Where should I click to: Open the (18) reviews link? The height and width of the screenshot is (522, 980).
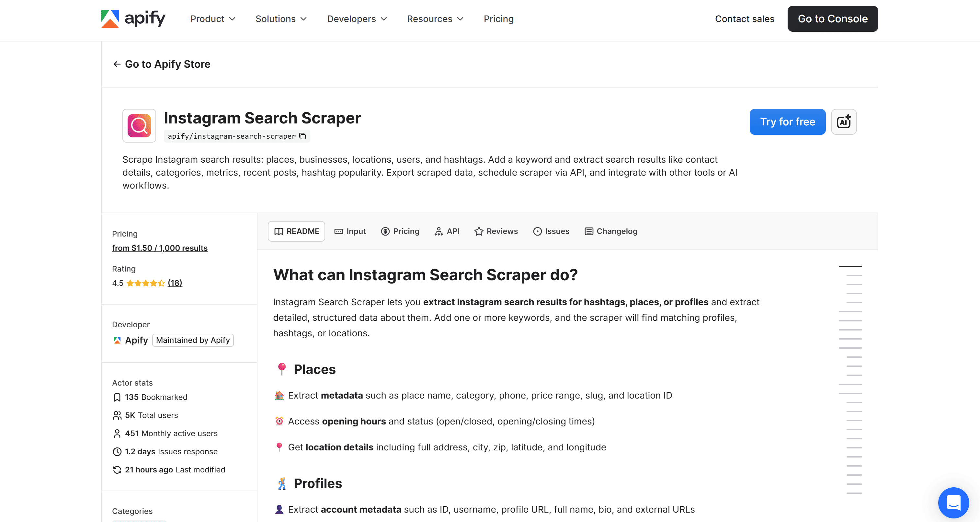pyautogui.click(x=175, y=283)
